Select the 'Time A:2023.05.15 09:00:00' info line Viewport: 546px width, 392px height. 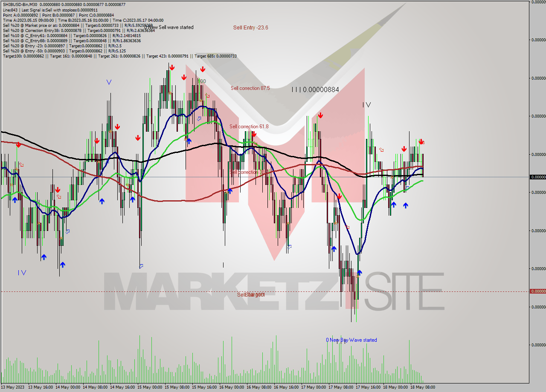coord(83,20)
